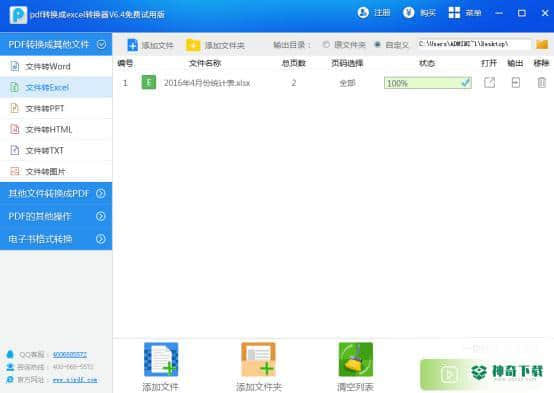Screen dimensions: 554x393
Task: Click the top toolbar 添加文件夹 button
Action: point(216,45)
